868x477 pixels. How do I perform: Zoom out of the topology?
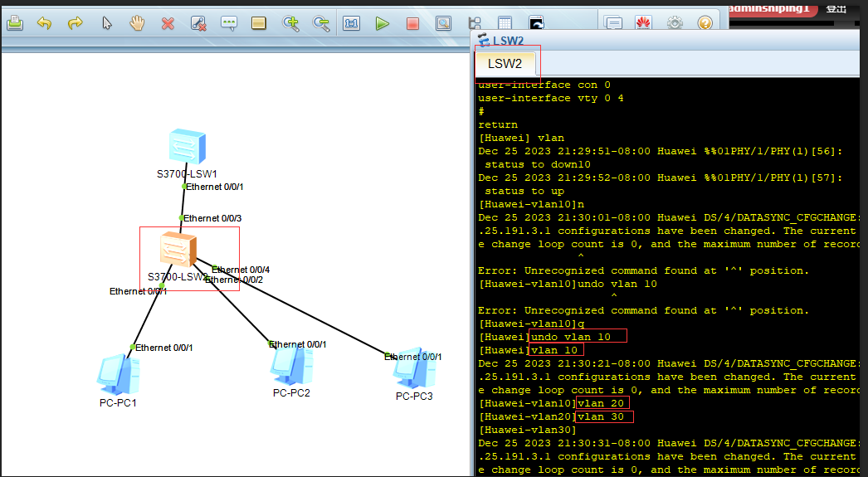(321, 23)
